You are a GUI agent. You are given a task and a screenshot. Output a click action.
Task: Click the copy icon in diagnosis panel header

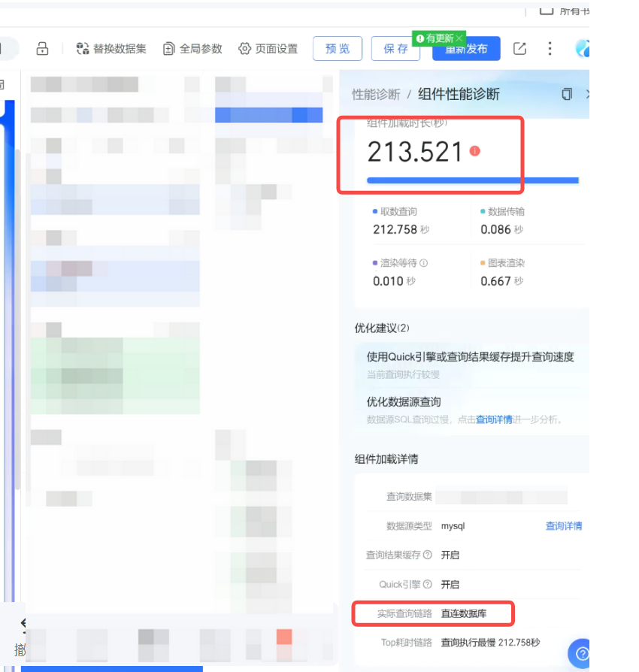567,94
